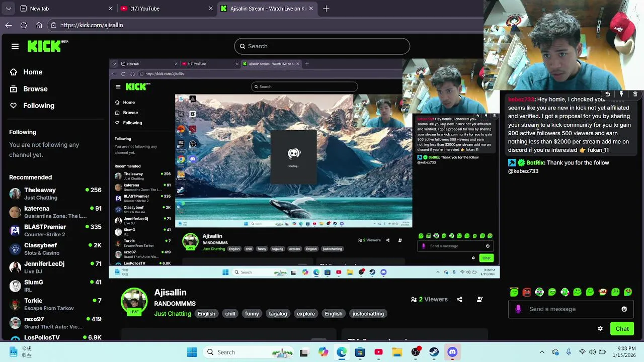Image resolution: width=644 pixels, height=362 pixels.
Task: Open JenniferLeeDj recommended channel
Action: 55,267
